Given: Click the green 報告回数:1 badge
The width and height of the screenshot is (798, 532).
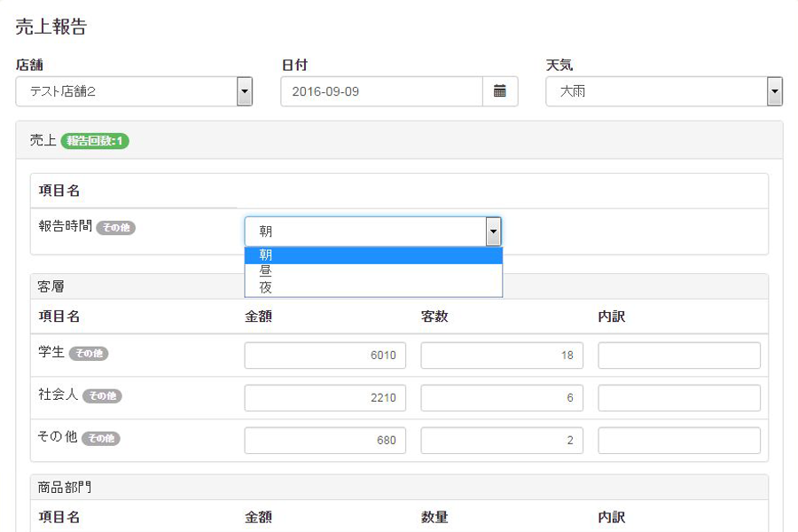Looking at the screenshot, I should click(95, 141).
